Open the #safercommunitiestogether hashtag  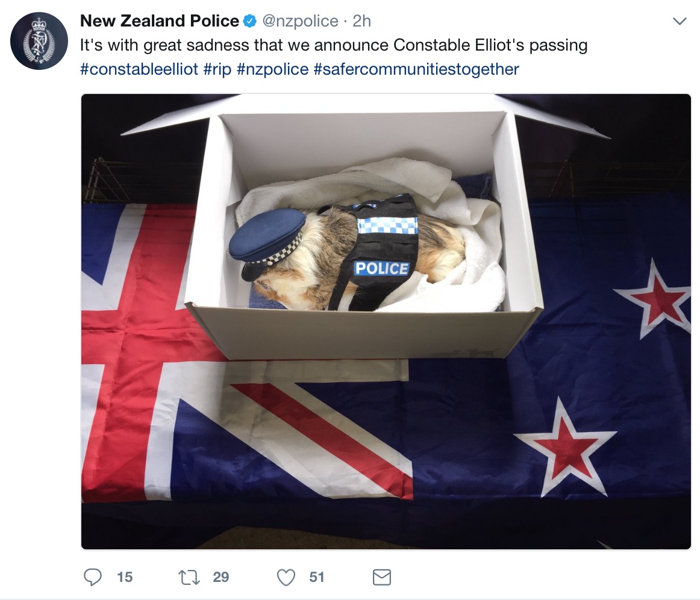[416, 69]
